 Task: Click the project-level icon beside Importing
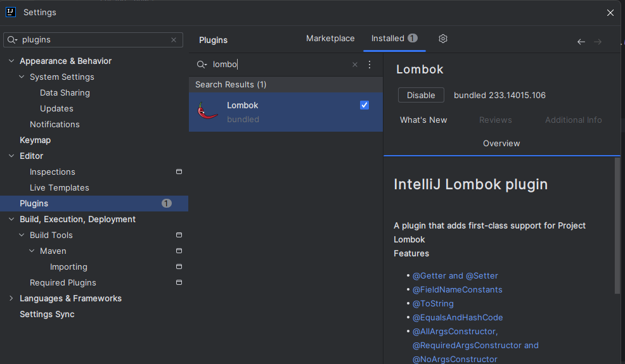pos(179,267)
